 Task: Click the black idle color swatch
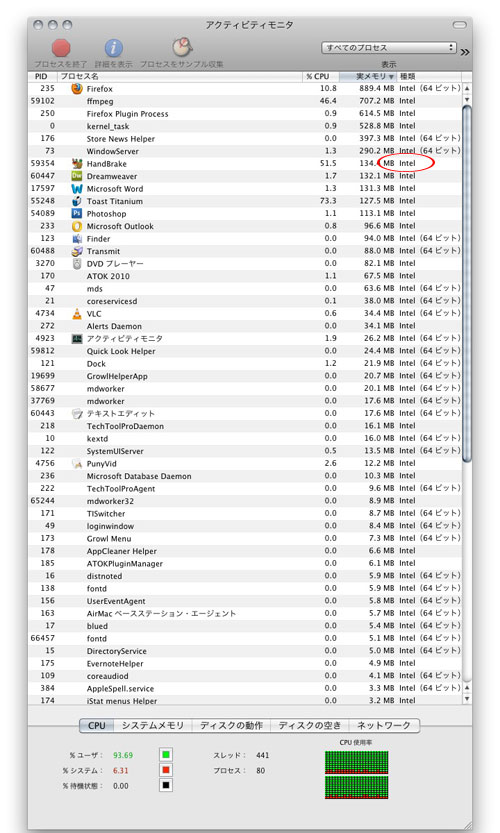pos(166,785)
